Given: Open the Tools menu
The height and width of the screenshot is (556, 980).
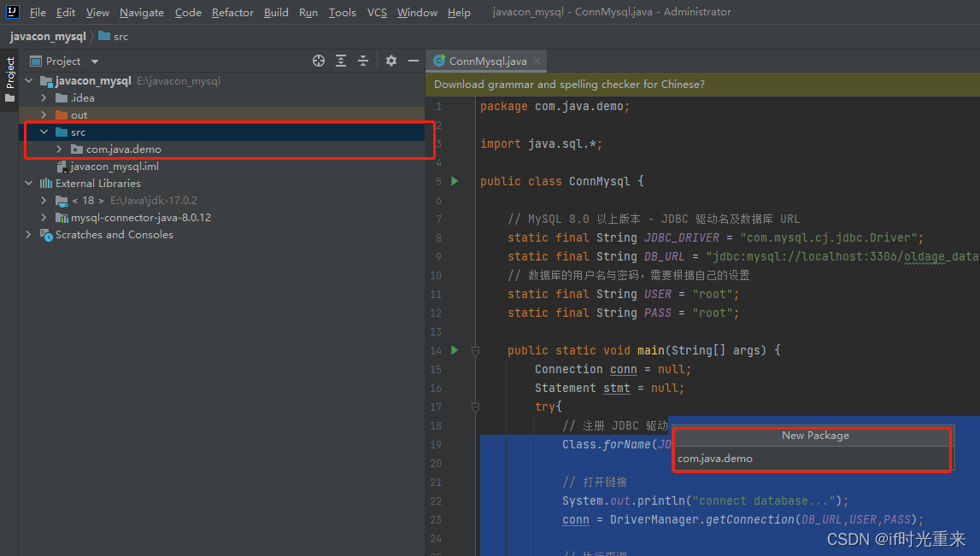Looking at the screenshot, I should (x=343, y=13).
